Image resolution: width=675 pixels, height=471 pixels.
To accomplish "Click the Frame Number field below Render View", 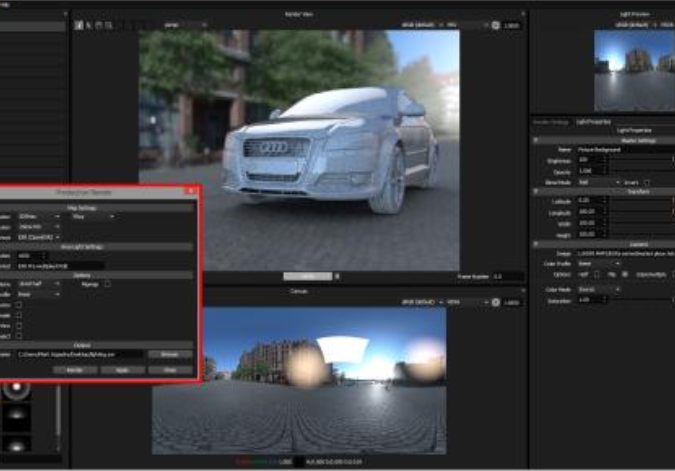I will [508, 276].
